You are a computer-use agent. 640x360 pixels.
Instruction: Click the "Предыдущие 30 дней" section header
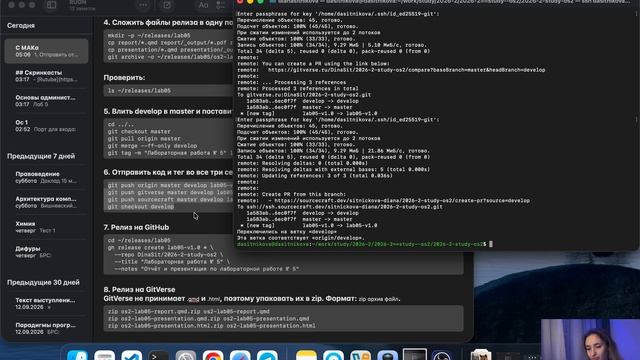[x=43, y=282]
